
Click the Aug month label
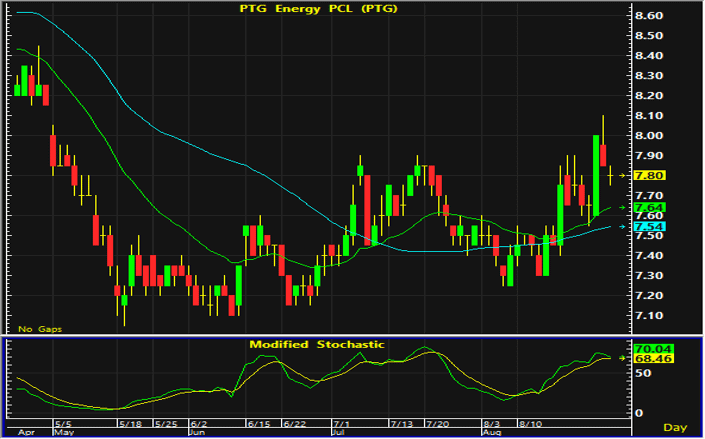click(491, 433)
